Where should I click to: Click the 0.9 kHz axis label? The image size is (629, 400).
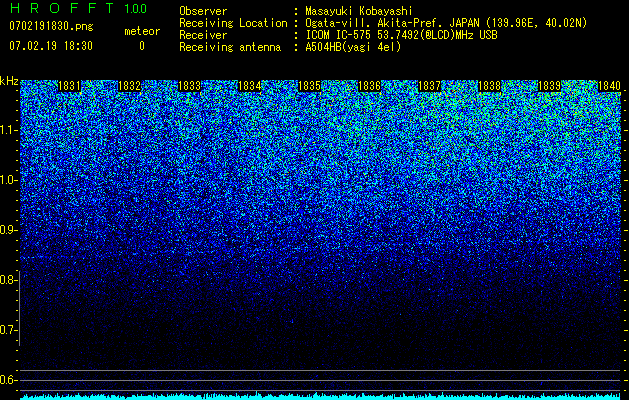coord(8,230)
